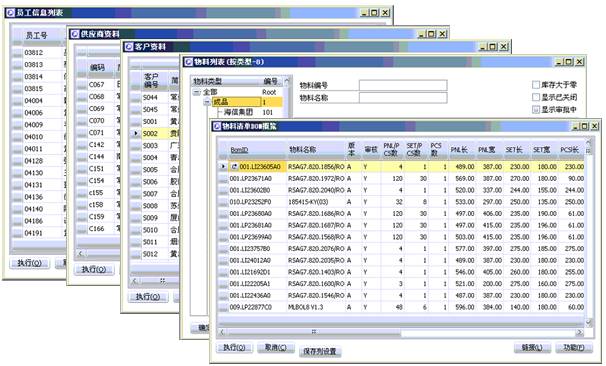Collapse the 全部 tree node
Image resolution: width=606 pixels, height=366 pixels.
point(197,92)
